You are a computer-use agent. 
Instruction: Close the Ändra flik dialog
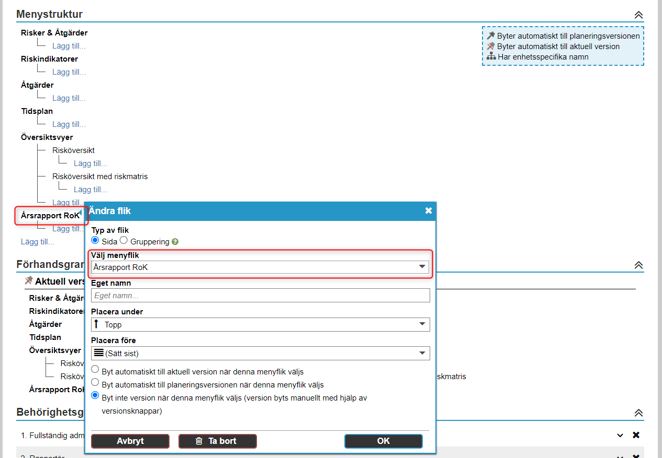coord(428,211)
